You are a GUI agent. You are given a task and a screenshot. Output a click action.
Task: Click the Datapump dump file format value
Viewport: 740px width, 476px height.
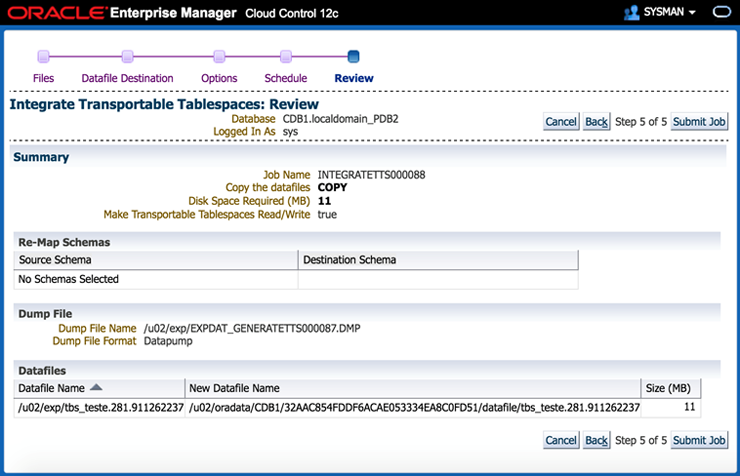pyautogui.click(x=168, y=341)
